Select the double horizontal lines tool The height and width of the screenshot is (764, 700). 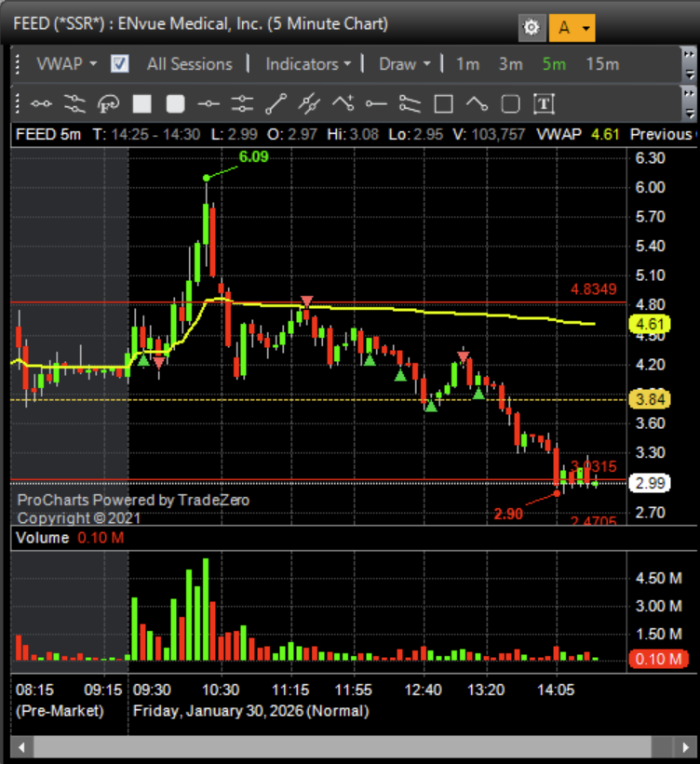pos(242,104)
